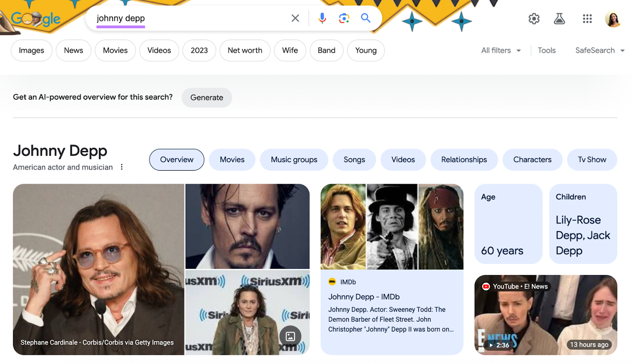Open the SafeSearch dropdown
Screen dimensions: 633x364
tap(599, 50)
